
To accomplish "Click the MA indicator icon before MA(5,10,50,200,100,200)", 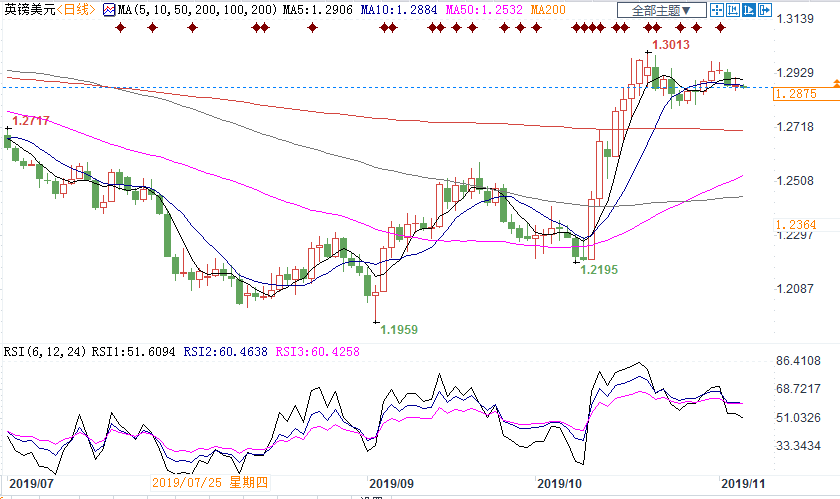I will coord(110,10).
